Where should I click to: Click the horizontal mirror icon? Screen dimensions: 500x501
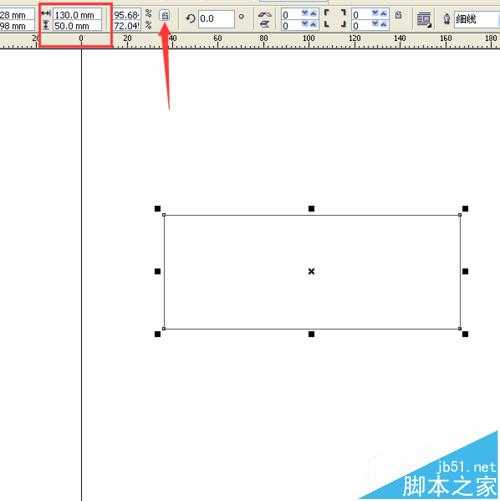point(265,14)
